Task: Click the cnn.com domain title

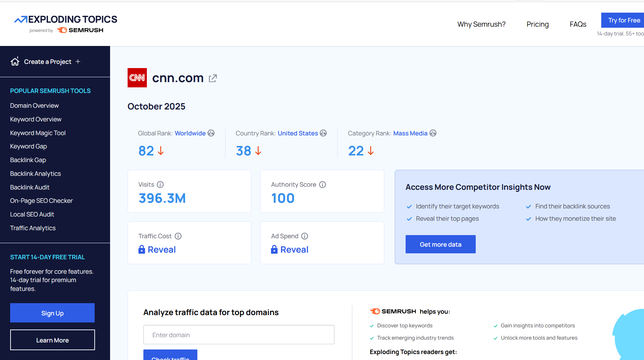Action: pos(178,78)
